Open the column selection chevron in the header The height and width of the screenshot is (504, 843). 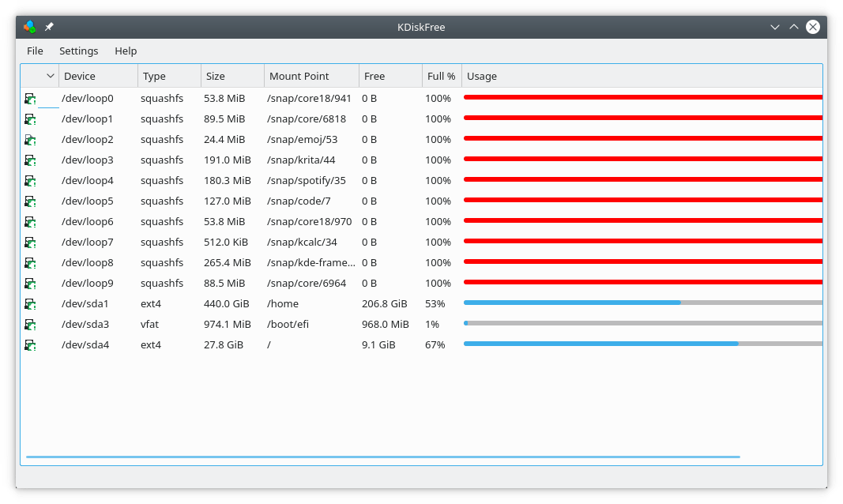pos(50,75)
